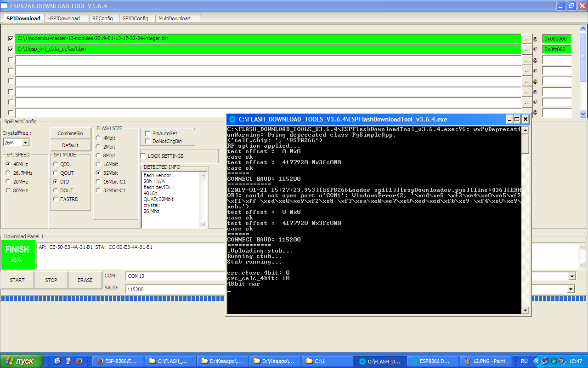The image size is (588, 368).
Task: Click the Default button
Action: click(70, 145)
